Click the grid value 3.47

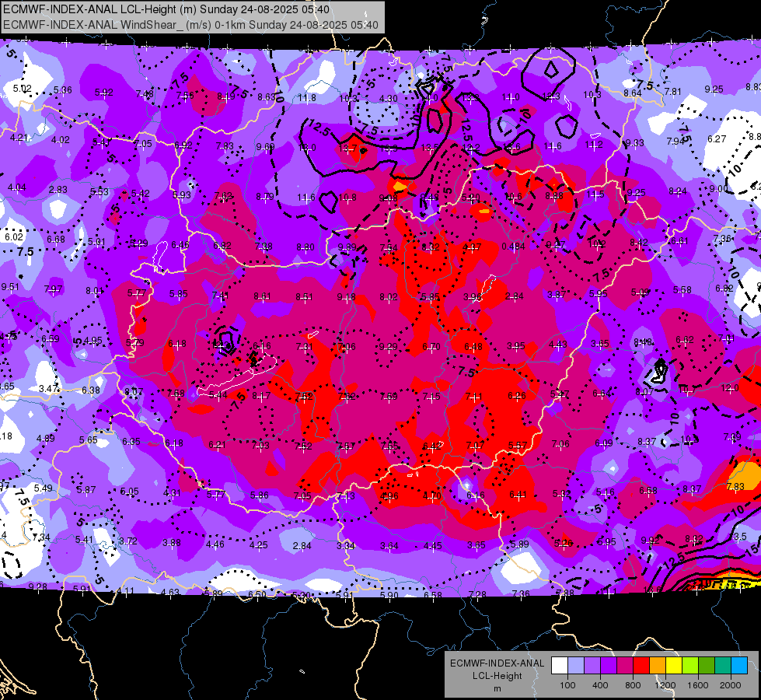[48, 388]
